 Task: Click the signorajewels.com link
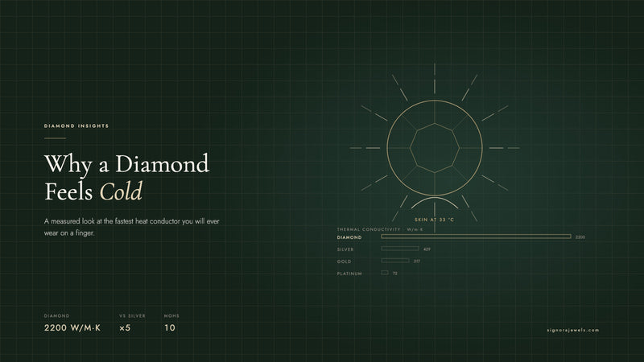coord(573,330)
